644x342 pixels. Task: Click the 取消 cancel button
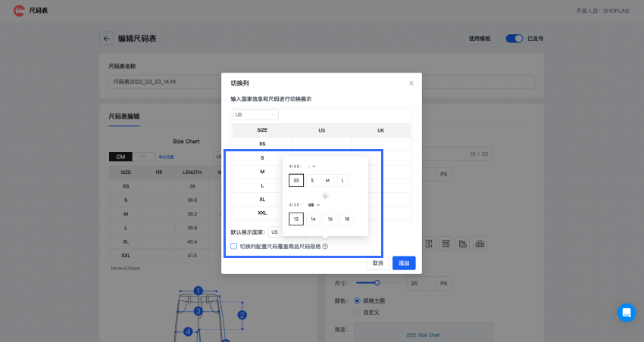pos(377,263)
